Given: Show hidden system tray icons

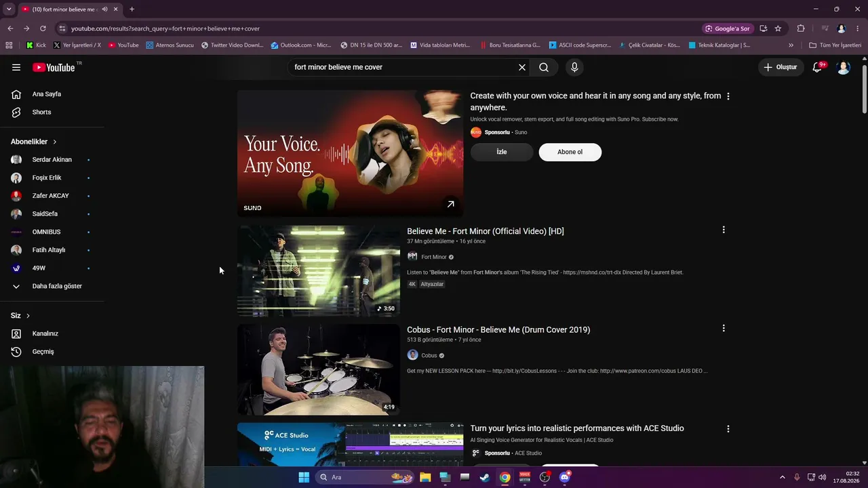Looking at the screenshot, I should pyautogui.click(x=782, y=477).
